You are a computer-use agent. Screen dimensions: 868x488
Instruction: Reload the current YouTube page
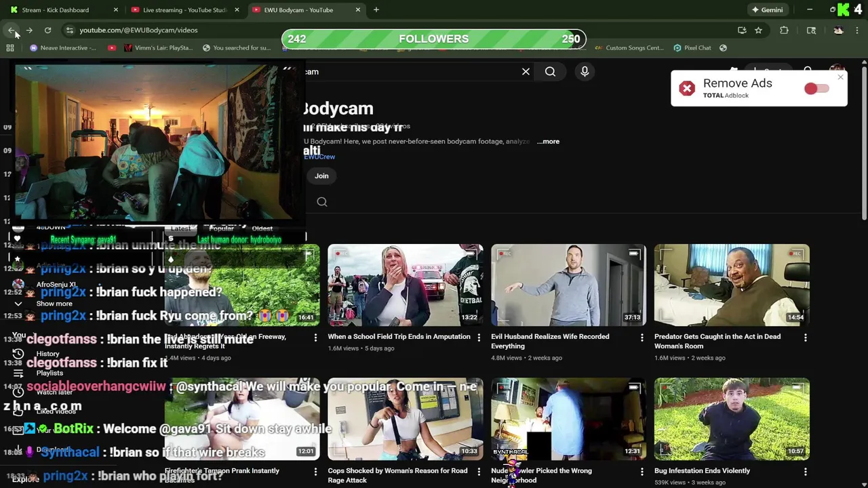click(47, 30)
